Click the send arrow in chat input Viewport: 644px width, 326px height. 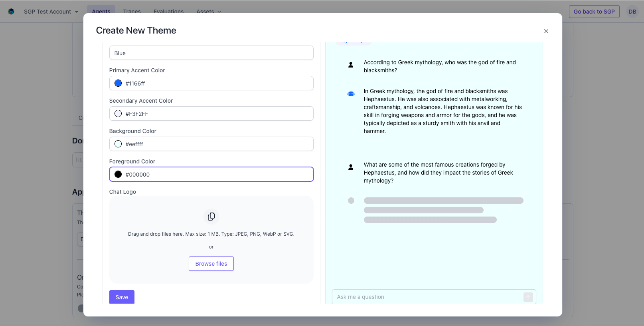click(x=528, y=297)
